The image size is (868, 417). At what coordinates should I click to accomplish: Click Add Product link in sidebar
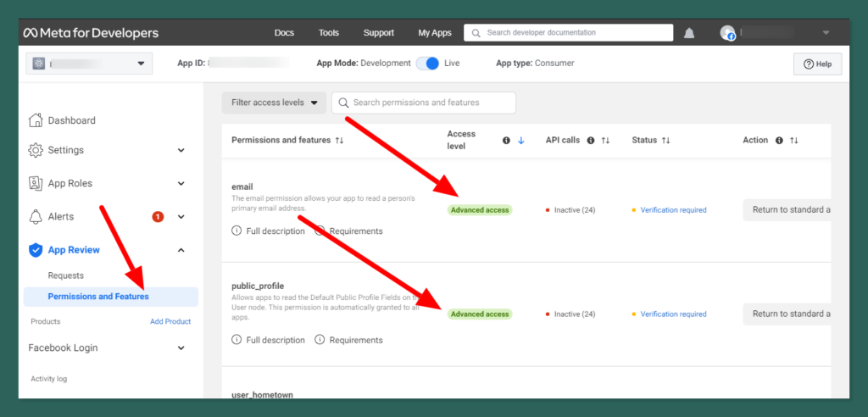(170, 322)
